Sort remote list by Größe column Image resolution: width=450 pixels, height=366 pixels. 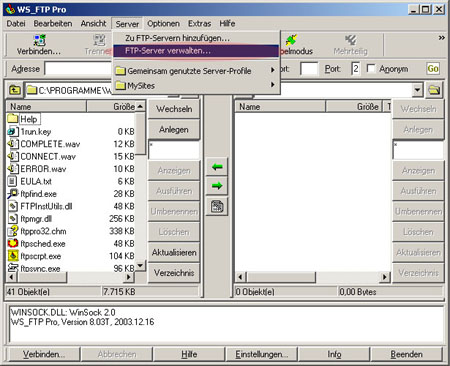[x=354, y=107]
